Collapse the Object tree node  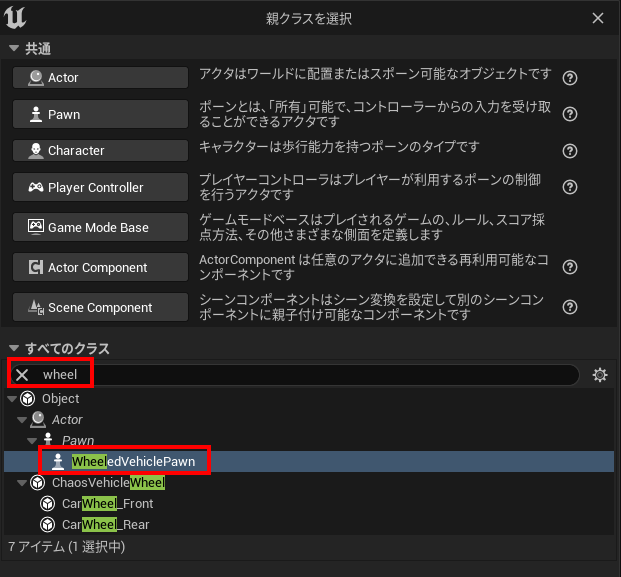(x=12, y=399)
